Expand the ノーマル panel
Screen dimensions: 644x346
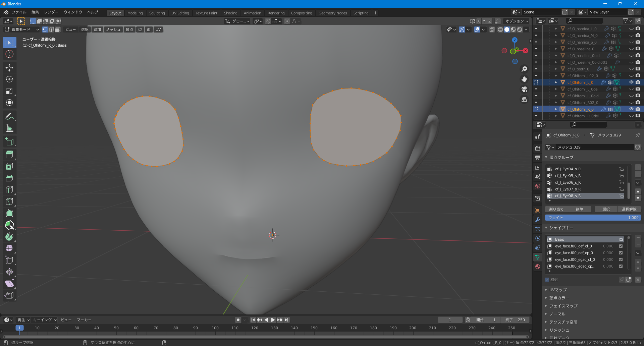(x=557, y=314)
